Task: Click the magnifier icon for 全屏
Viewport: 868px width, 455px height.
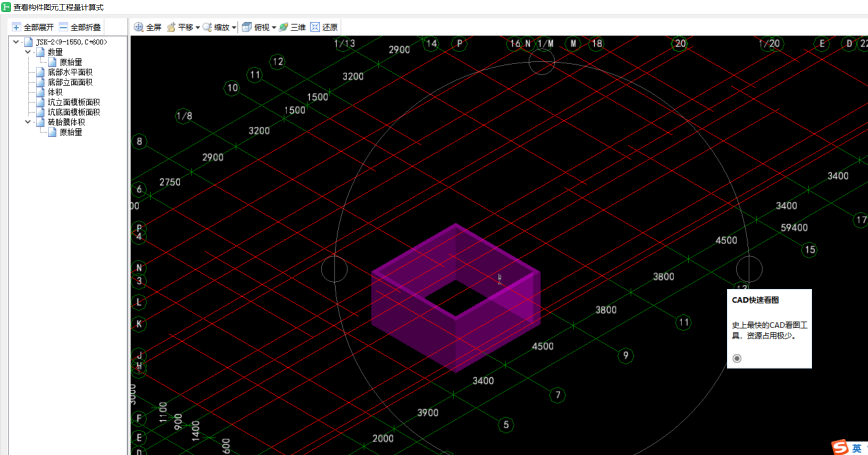Action: (138, 27)
